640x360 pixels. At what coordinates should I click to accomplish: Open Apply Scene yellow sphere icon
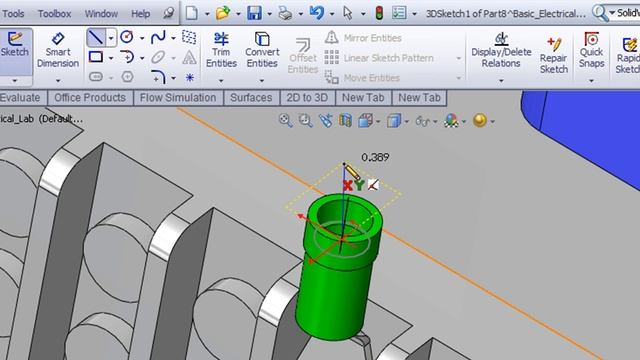click(480, 120)
